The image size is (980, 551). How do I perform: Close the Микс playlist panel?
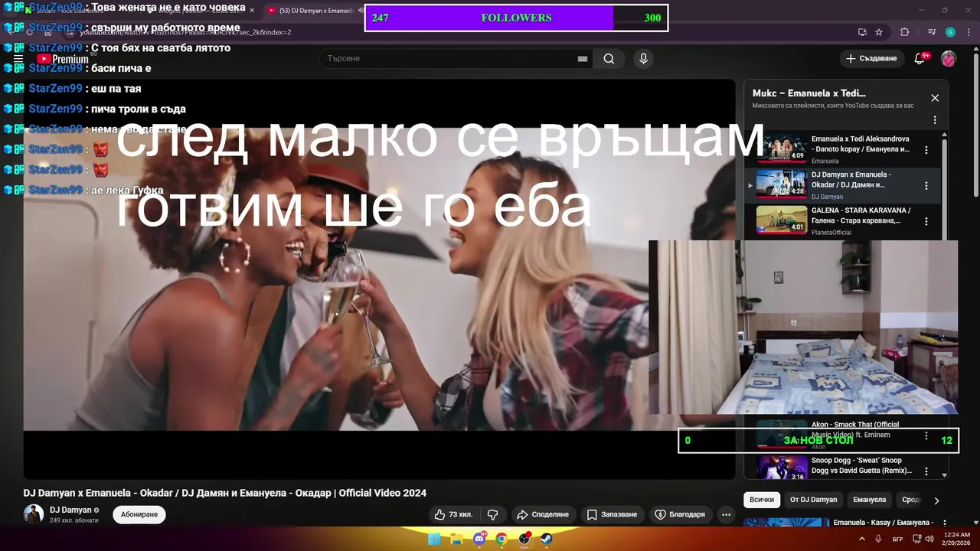click(x=935, y=98)
